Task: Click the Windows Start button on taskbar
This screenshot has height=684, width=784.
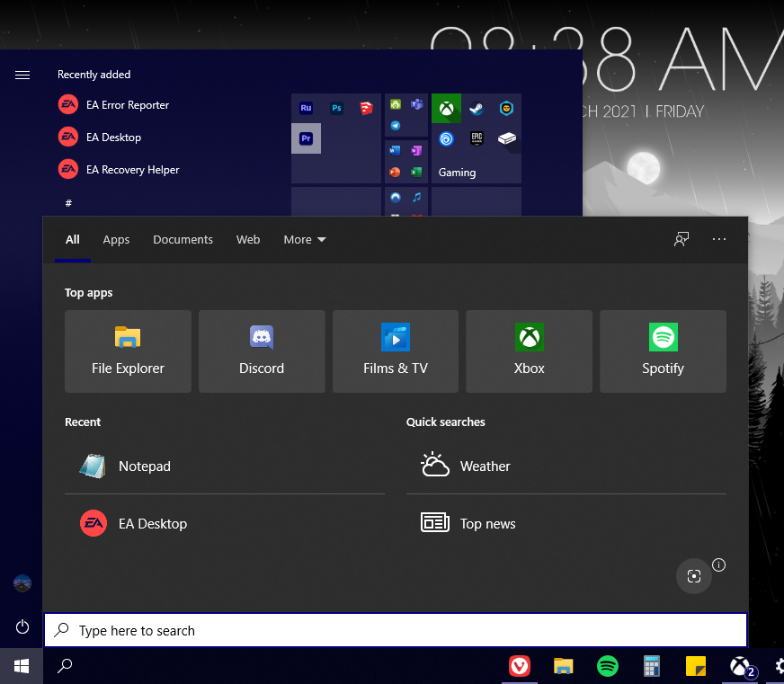Action: tap(22, 666)
